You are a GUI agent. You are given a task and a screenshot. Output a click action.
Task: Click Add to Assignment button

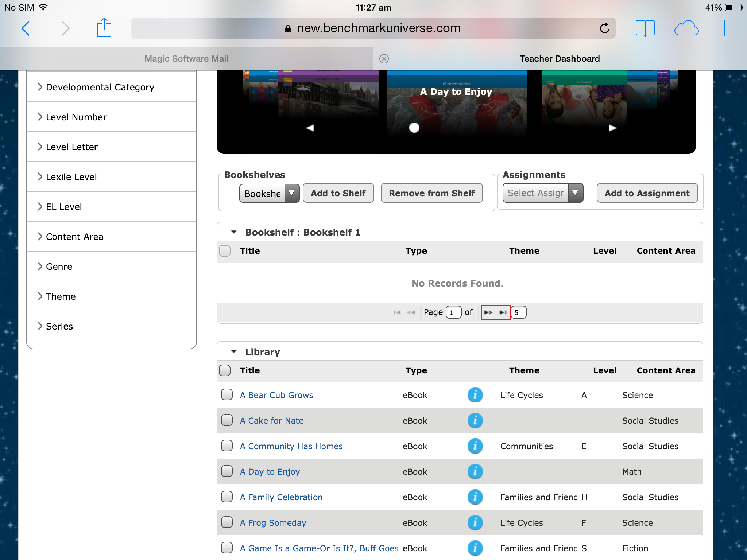coord(647,193)
